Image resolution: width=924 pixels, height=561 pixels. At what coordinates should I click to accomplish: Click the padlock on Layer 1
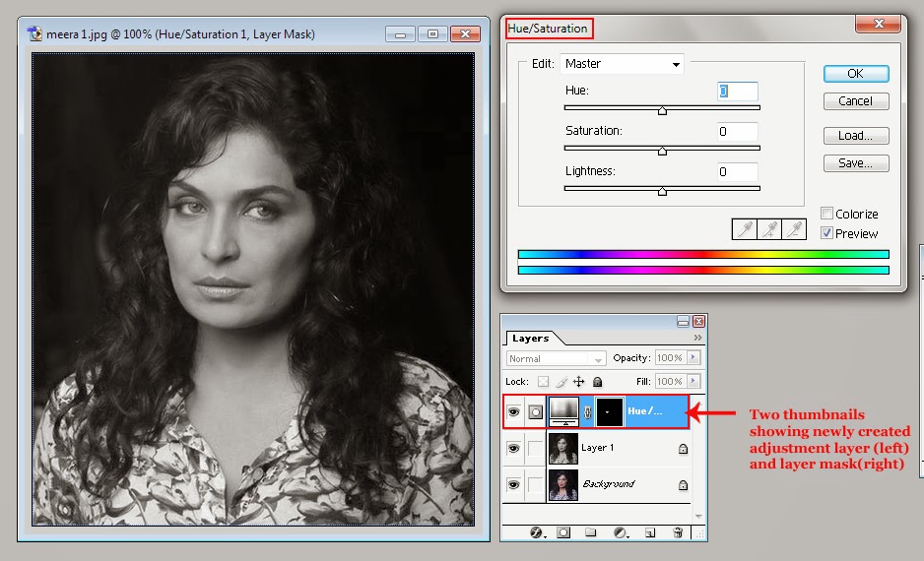[683, 449]
